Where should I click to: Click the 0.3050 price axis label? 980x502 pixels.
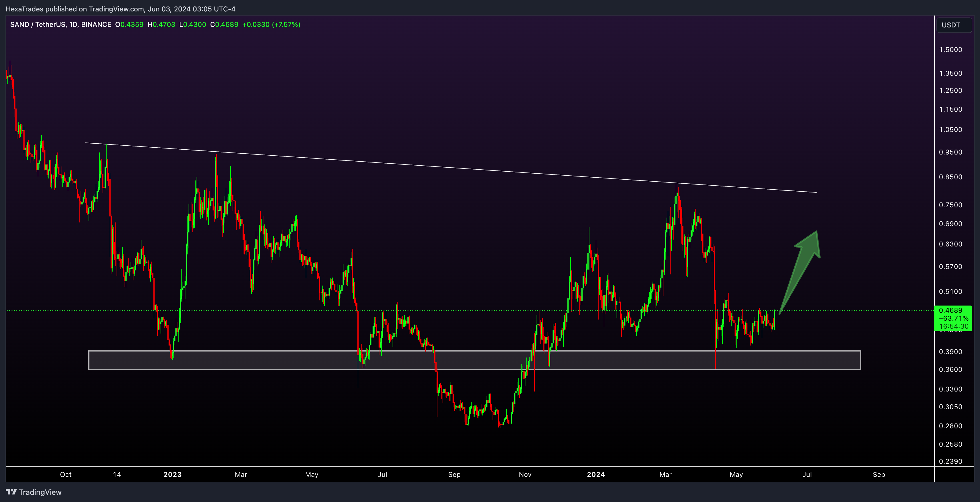click(950, 407)
